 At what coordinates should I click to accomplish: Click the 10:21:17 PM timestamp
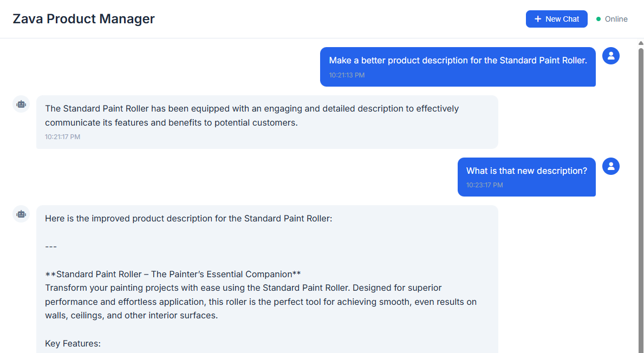pyautogui.click(x=62, y=137)
